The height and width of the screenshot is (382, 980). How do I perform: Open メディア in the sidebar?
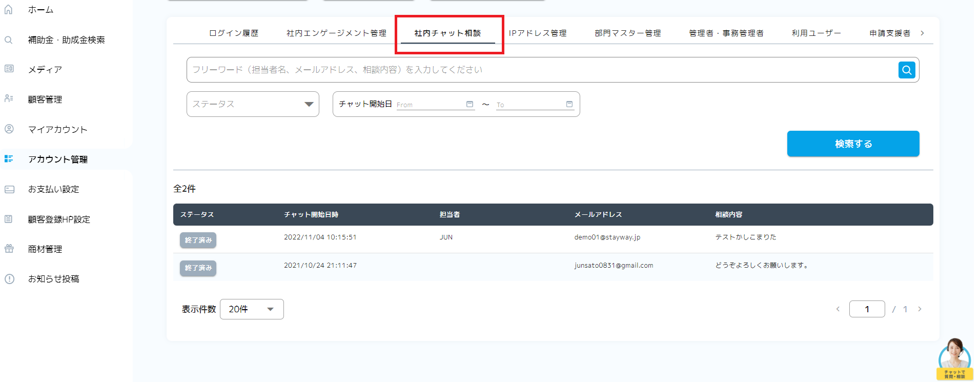(45, 69)
